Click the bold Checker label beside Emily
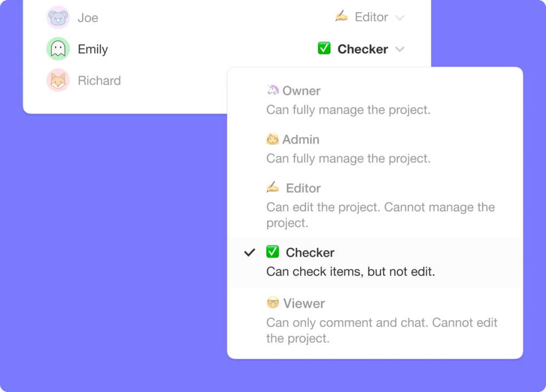This screenshot has width=546, height=392. click(362, 49)
